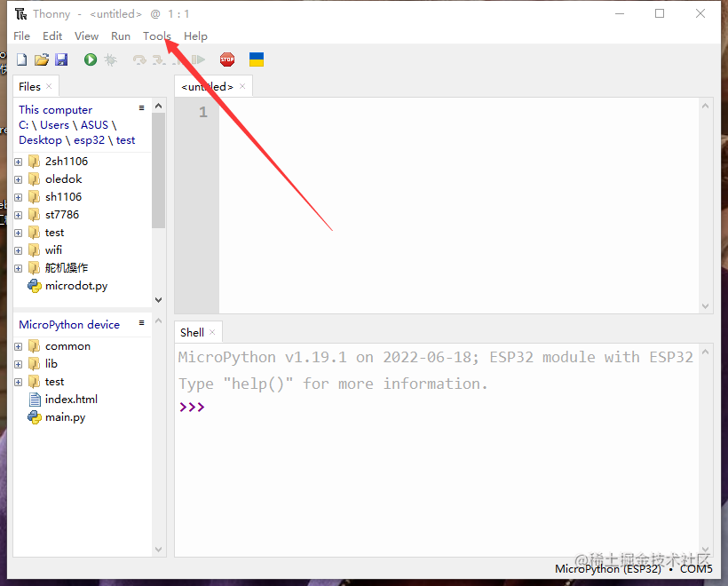The height and width of the screenshot is (586, 728).
Task: Expand the lib folder on device
Action: [x=19, y=364]
